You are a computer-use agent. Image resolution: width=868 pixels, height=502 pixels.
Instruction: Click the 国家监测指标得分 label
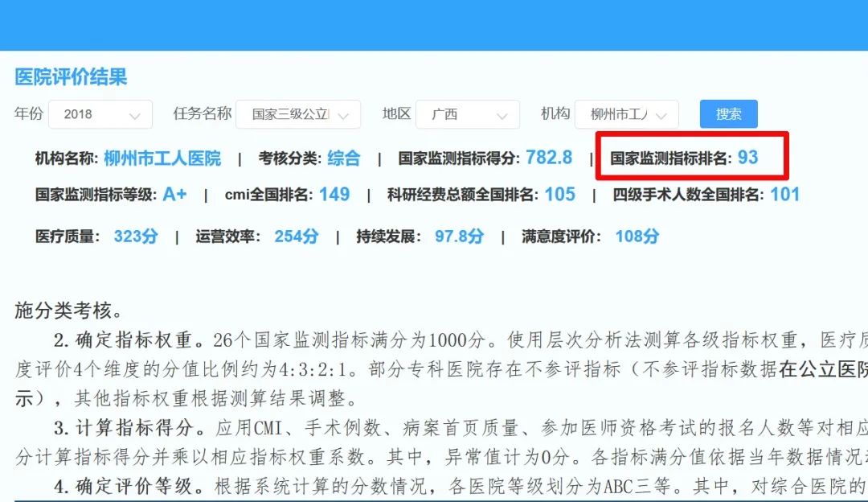click(459, 158)
